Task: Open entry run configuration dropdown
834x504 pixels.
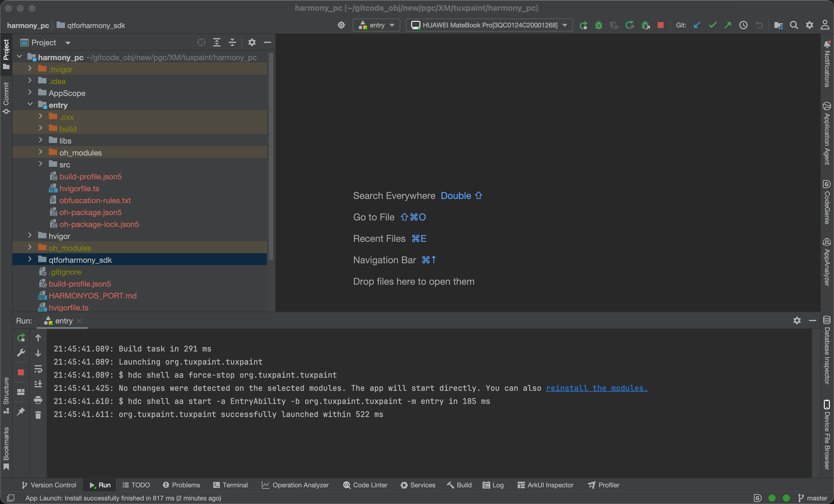Action: (376, 25)
